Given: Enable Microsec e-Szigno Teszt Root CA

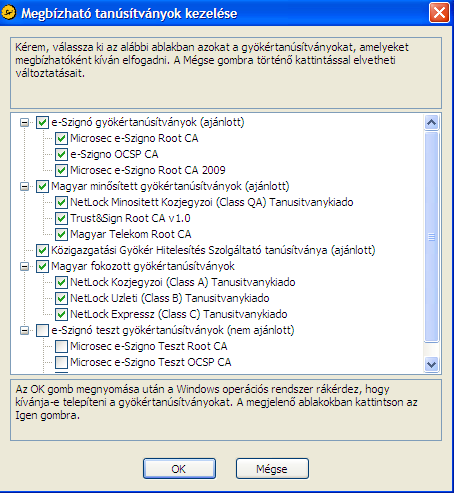Looking at the screenshot, I should (61, 346).
